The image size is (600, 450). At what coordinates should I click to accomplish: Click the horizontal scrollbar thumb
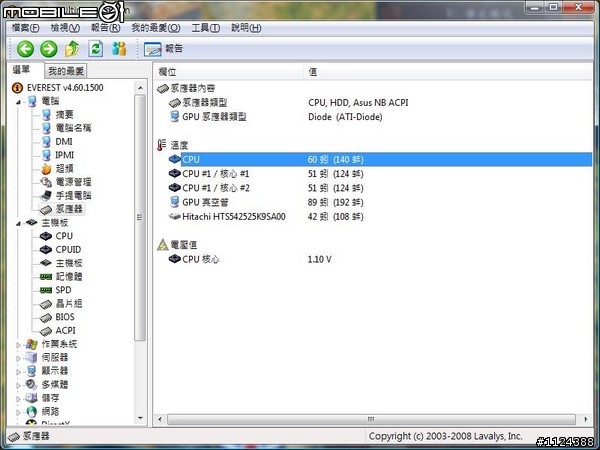(371, 419)
